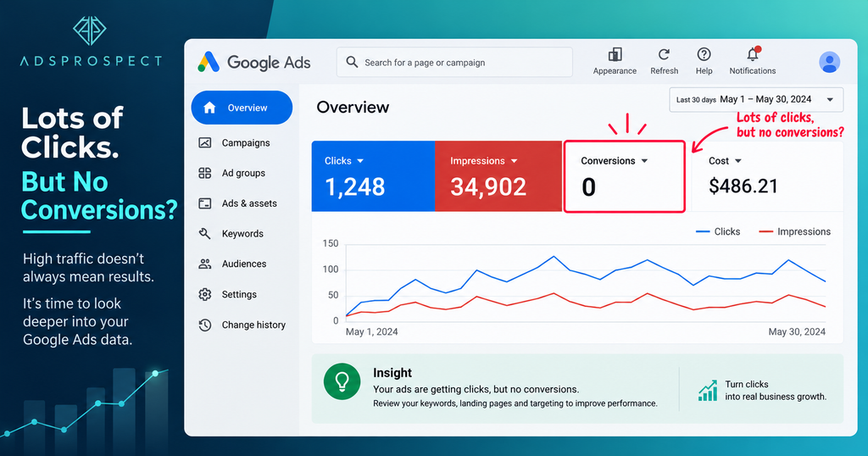Open the user account avatar
The width and height of the screenshot is (868, 456).
click(829, 62)
